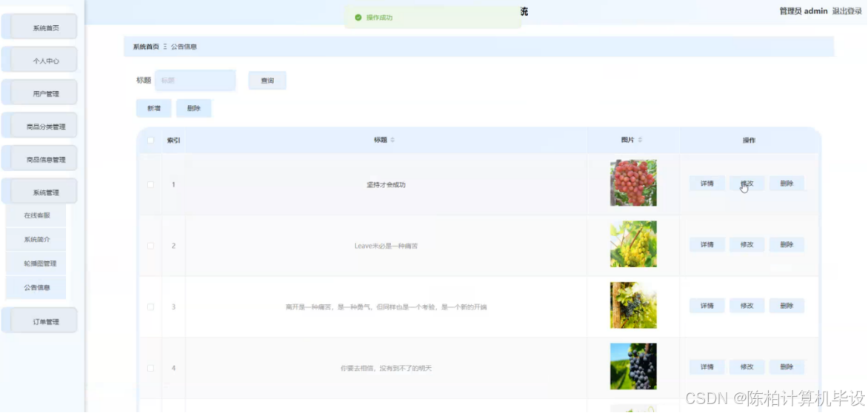Check the checkbox for row 2
868x413 pixels.
tap(150, 246)
